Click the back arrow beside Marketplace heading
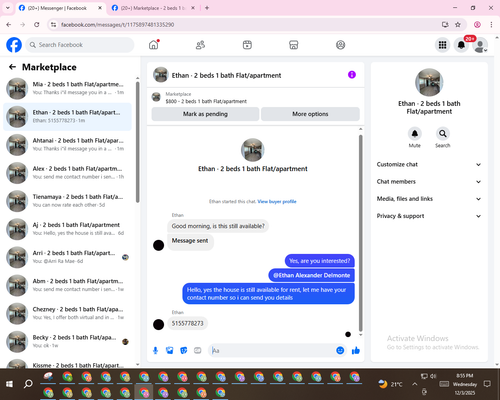 coord(12,67)
